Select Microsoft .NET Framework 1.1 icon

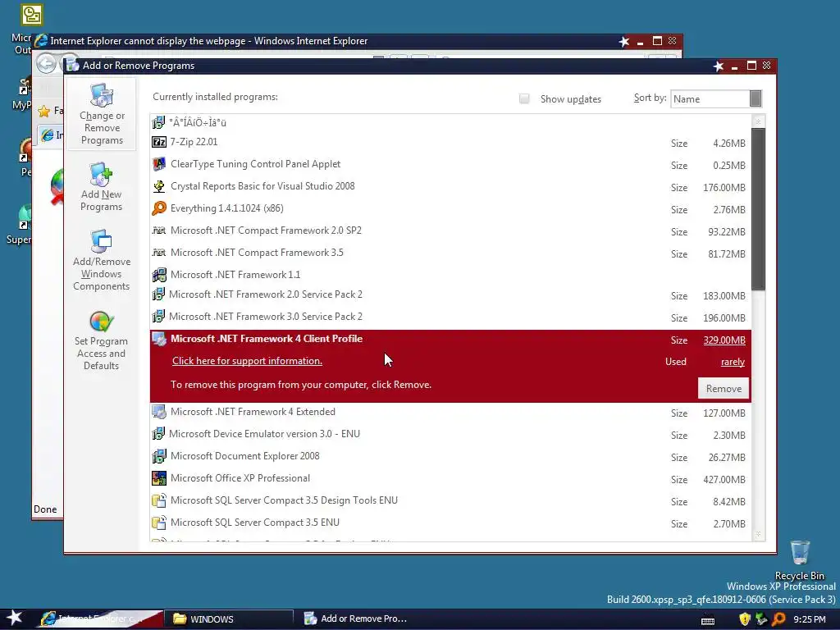pyautogui.click(x=159, y=275)
